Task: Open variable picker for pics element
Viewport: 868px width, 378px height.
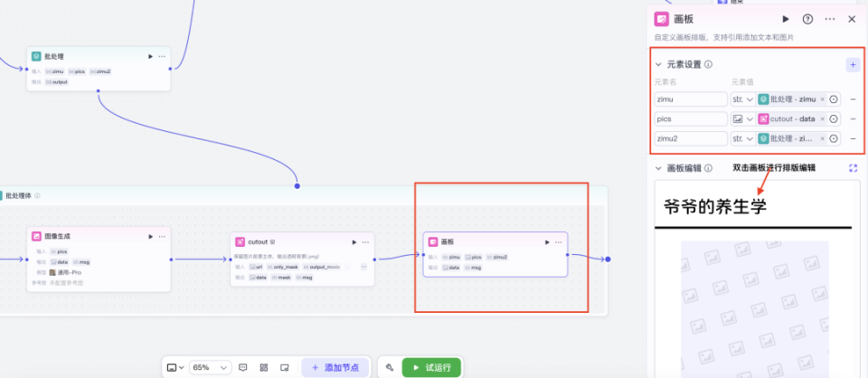Action: (834, 119)
